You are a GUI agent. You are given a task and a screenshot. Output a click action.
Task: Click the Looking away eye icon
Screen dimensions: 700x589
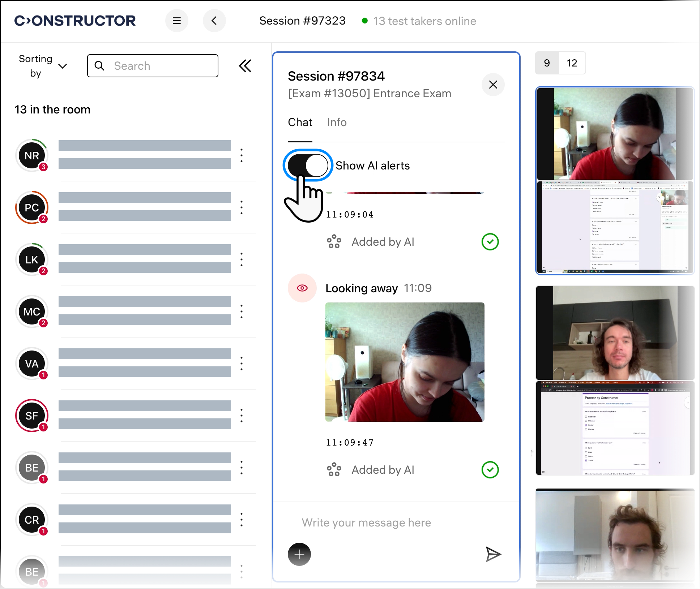(x=302, y=288)
